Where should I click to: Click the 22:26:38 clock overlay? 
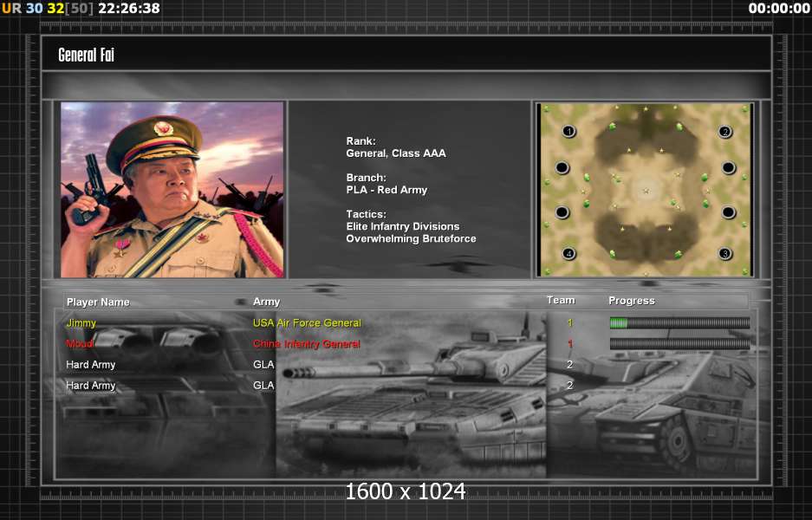[129, 9]
